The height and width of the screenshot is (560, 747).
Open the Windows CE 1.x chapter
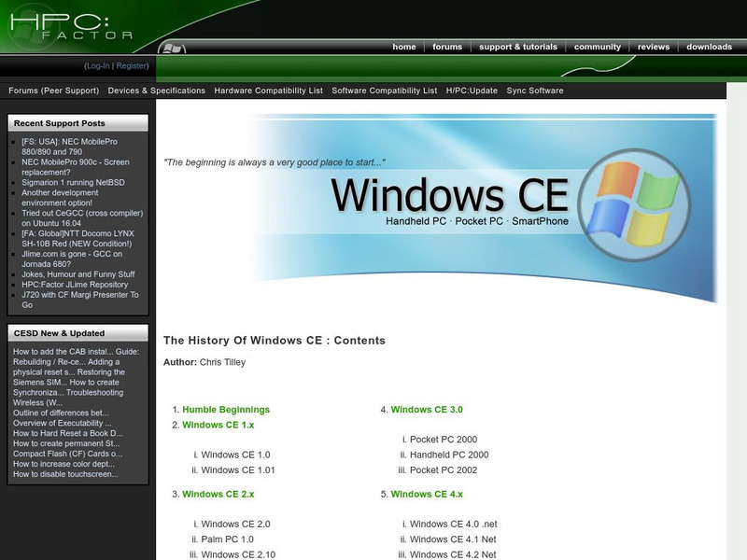(218, 425)
